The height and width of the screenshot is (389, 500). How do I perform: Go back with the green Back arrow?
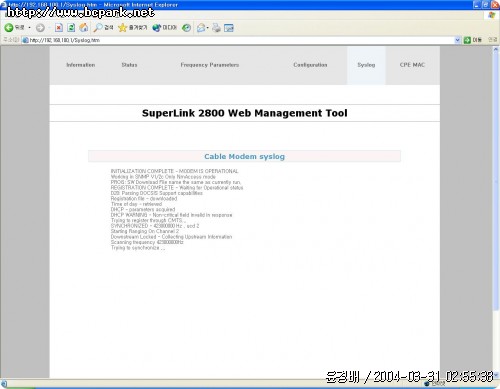point(9,28)
